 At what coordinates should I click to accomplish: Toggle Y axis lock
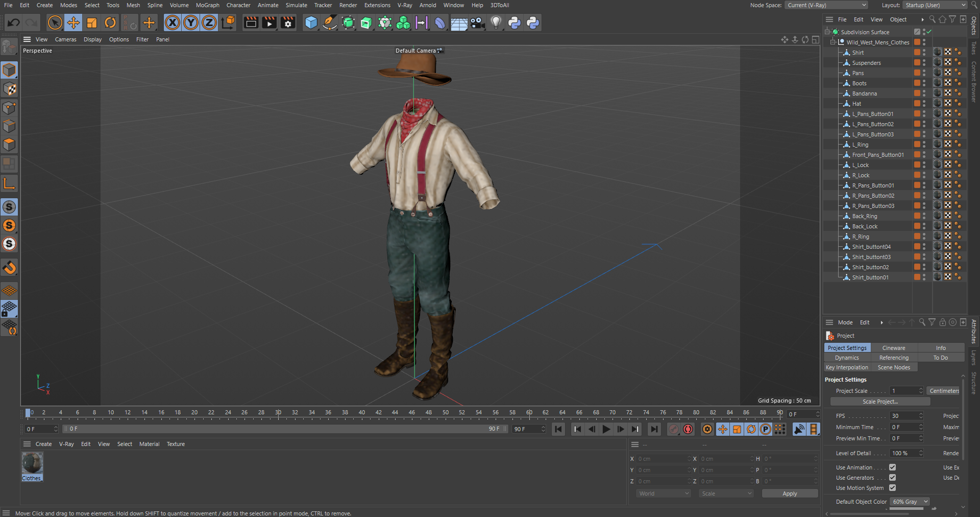click(x=191, y=22)
